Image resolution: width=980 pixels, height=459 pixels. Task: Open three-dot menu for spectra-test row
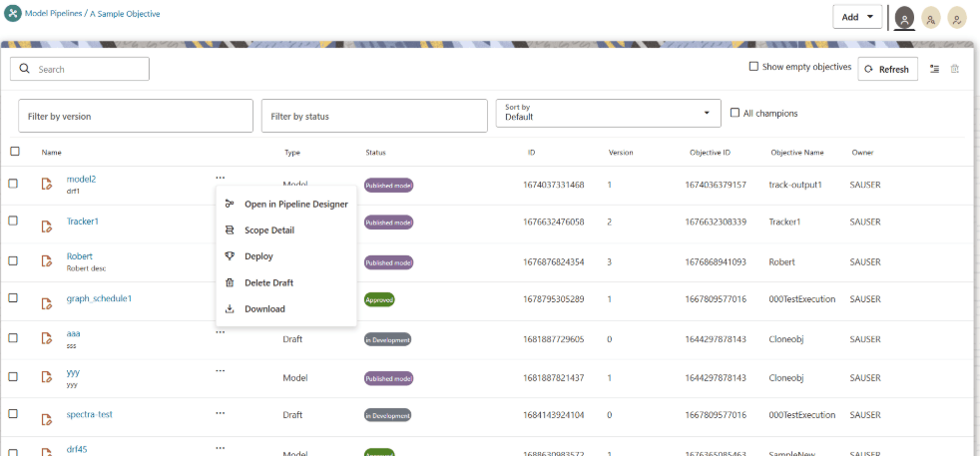220,413
